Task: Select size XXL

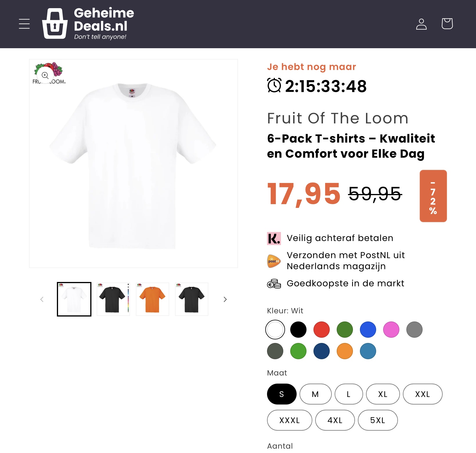Action: (422, 394)
